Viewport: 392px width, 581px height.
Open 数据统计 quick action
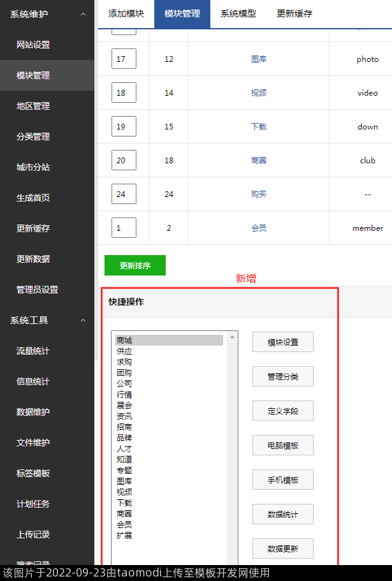point(282,514)
